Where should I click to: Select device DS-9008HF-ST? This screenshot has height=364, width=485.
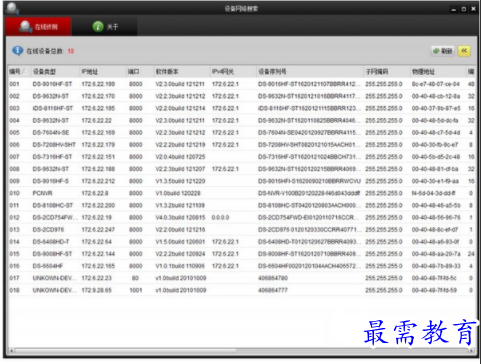tap(52, 254)
